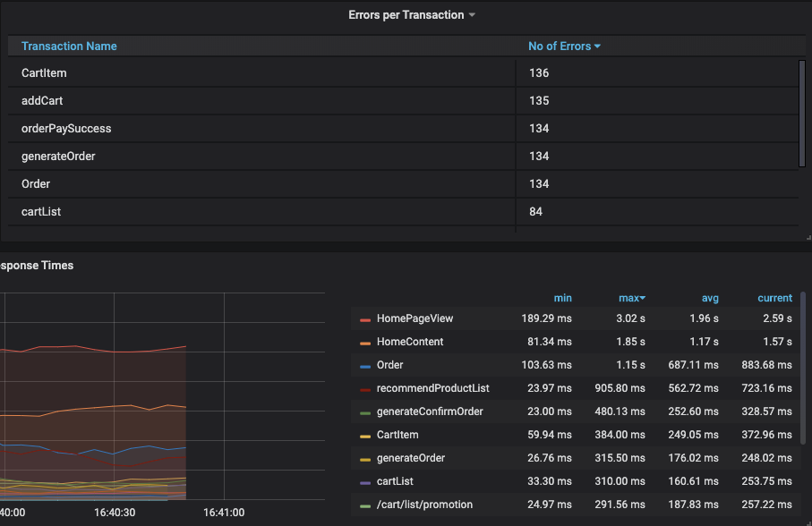Image resolution: width=812 pixels, height=526 pixels.
Task: Open color picker for cartList swatch
Action: (x=365, y=483)
